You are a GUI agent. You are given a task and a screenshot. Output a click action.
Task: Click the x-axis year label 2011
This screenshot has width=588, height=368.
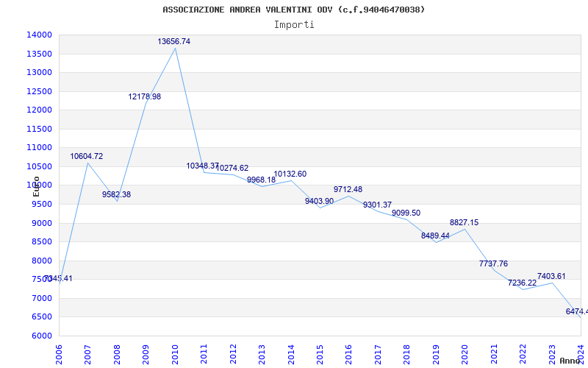tap(204, 354)
